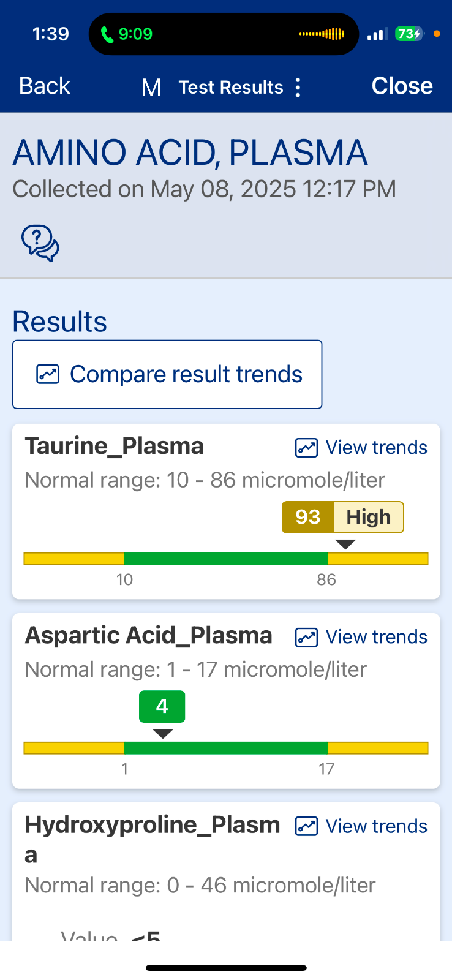Tap the Test Results header title
Viewport: 452px width, 980px height.
(231, 88)
